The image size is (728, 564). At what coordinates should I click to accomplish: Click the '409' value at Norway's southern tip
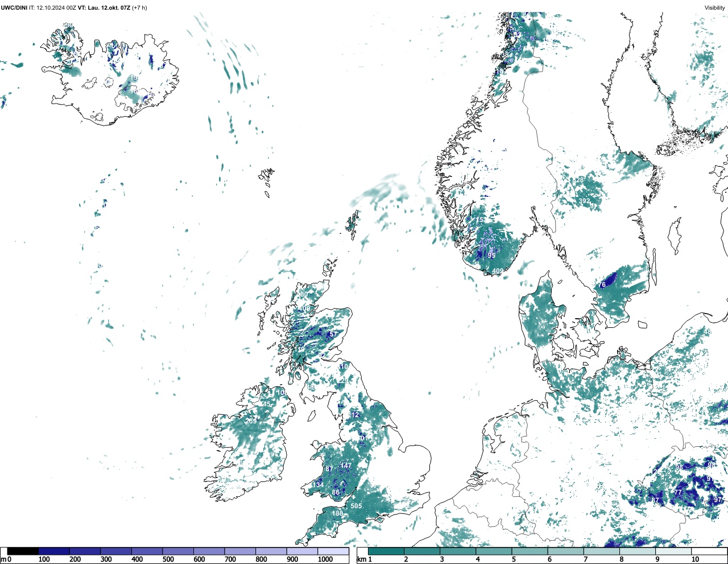498,271
